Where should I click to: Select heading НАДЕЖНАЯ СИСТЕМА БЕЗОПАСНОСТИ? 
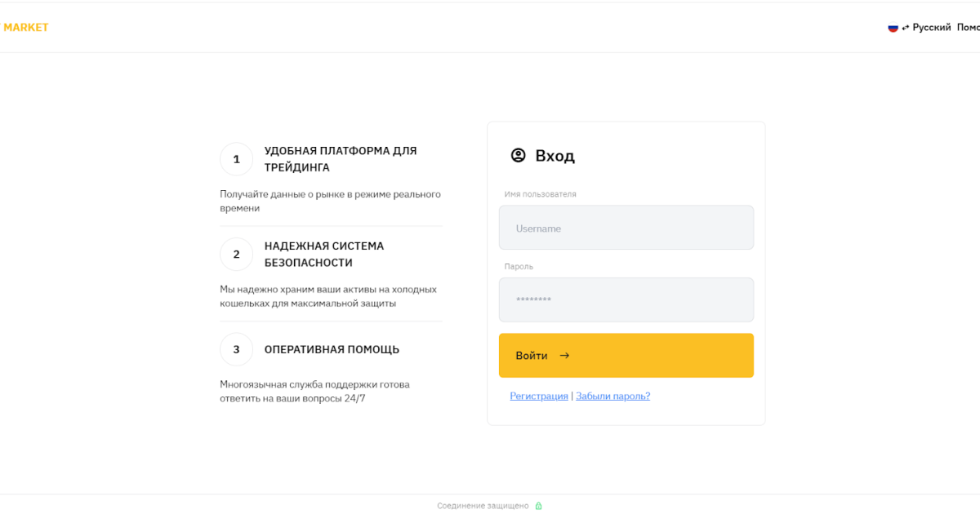coord(324,254)
